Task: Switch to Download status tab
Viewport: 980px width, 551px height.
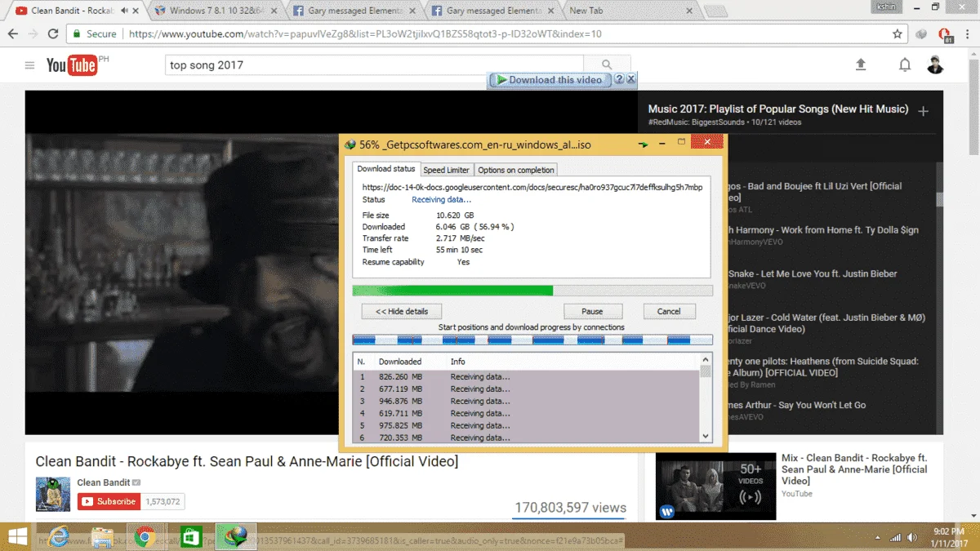Action: (386, 169)
